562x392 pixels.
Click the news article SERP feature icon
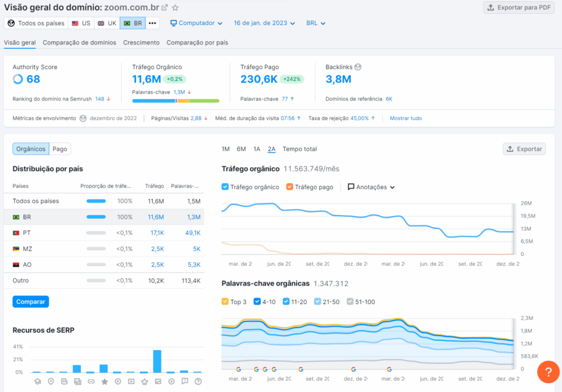(64, 381)
